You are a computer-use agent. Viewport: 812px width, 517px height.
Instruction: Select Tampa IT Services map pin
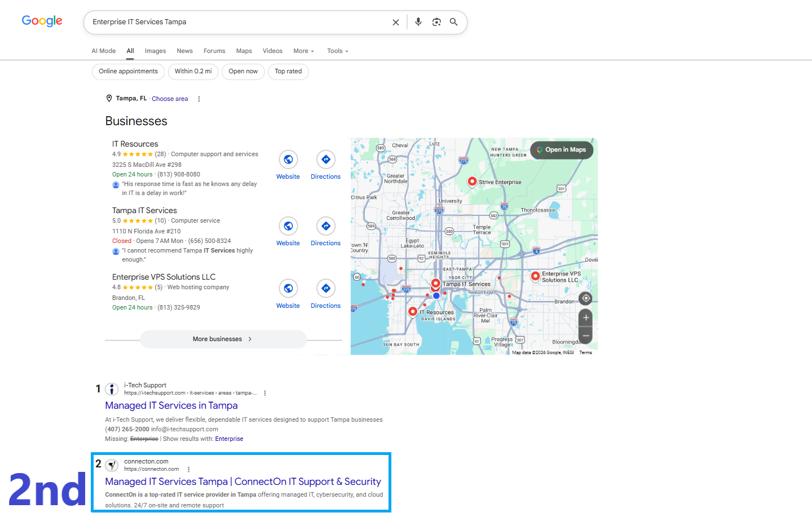(x=435, y=283)
